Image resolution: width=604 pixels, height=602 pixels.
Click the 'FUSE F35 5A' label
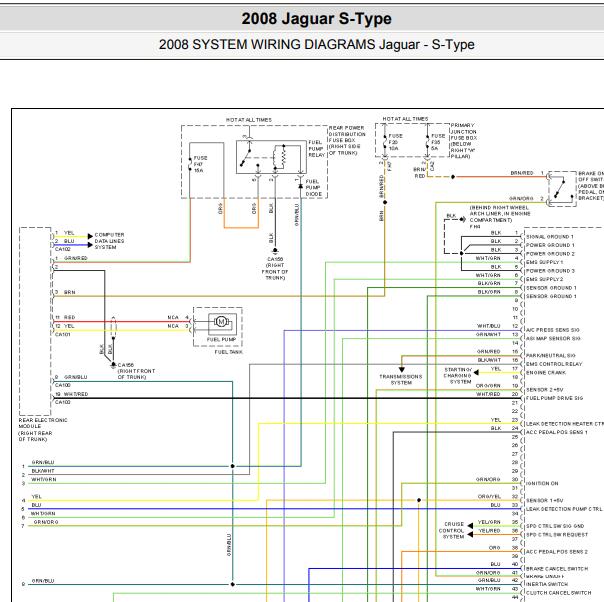(x=438, y=142)
